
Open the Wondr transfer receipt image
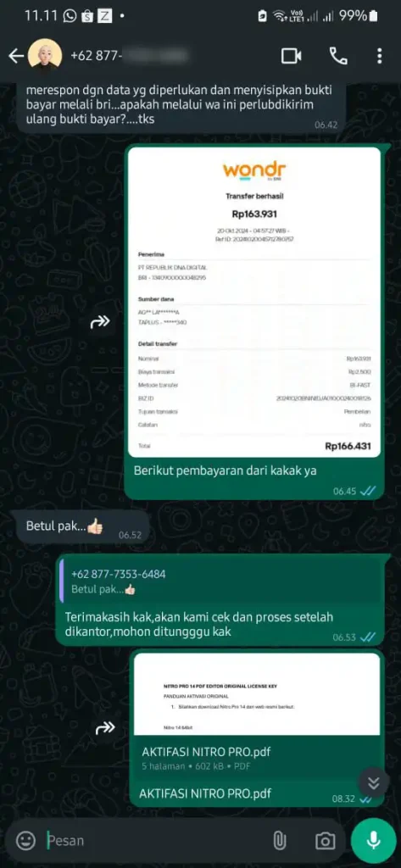pyautogui.click(x=254, y=303)
